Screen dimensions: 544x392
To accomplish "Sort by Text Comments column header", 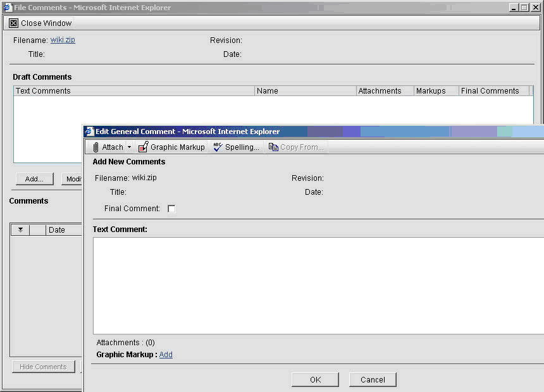I will [134, 91].
